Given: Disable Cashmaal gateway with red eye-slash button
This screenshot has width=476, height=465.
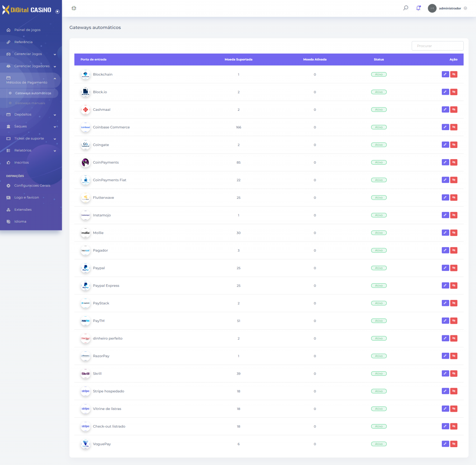Looking at the screenshot, I should [x=454, y=109].
